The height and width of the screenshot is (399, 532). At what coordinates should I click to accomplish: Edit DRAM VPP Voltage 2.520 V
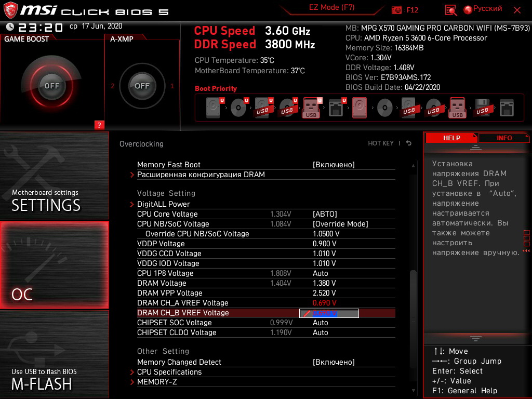tap(324, 293)
